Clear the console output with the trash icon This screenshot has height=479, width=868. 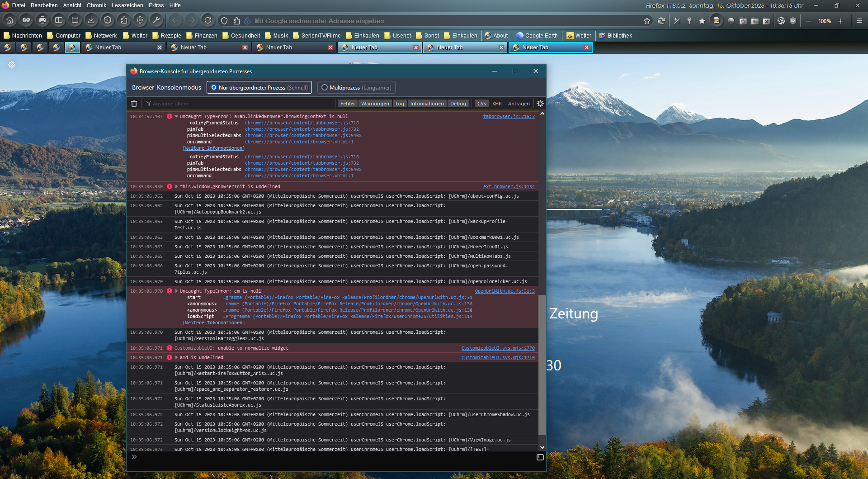[134, 104]
